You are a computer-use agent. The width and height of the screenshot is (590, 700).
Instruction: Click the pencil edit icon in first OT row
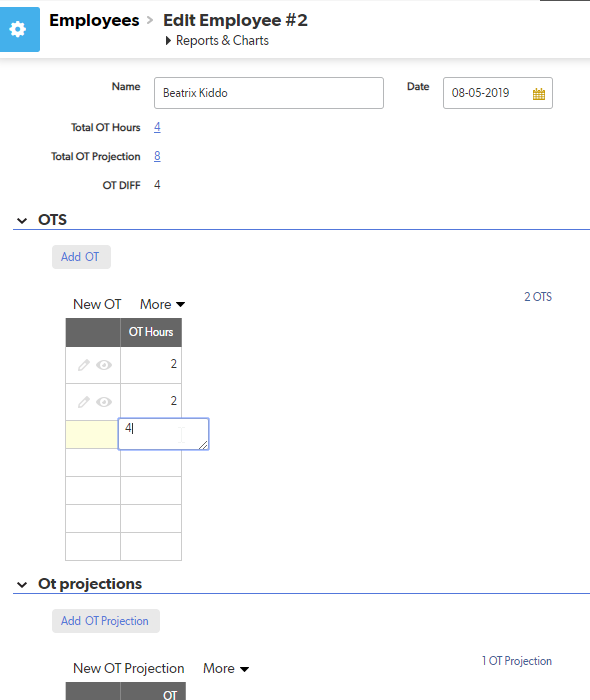83,365
